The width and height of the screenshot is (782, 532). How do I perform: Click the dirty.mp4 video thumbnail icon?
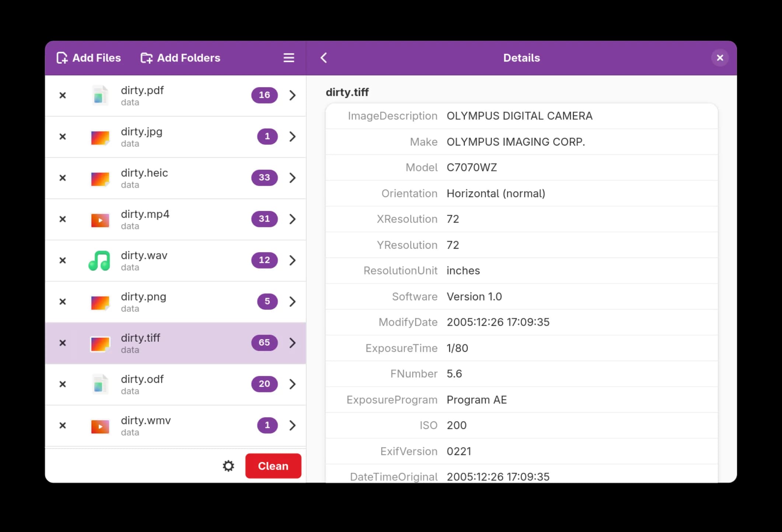pyautogui.click(x=100, y=220)
